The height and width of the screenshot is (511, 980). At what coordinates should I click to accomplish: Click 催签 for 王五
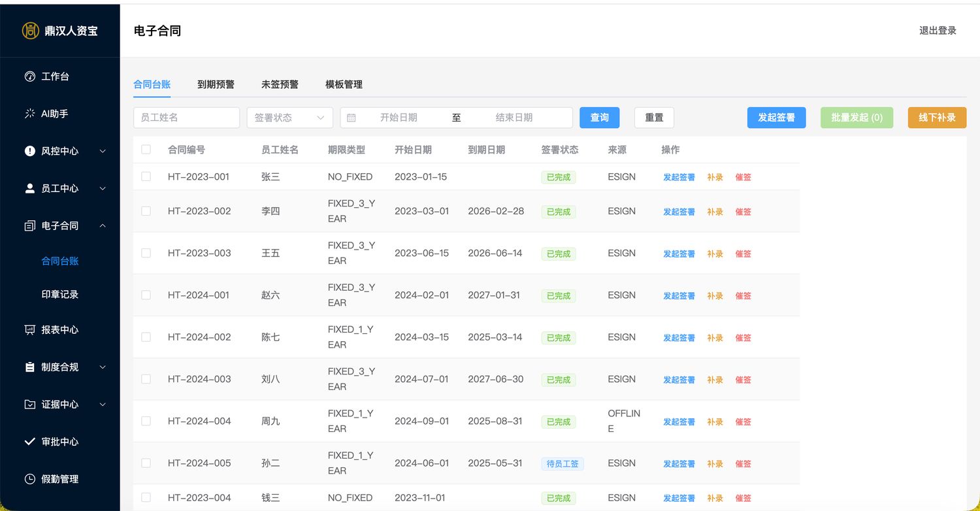pos(743,254)
